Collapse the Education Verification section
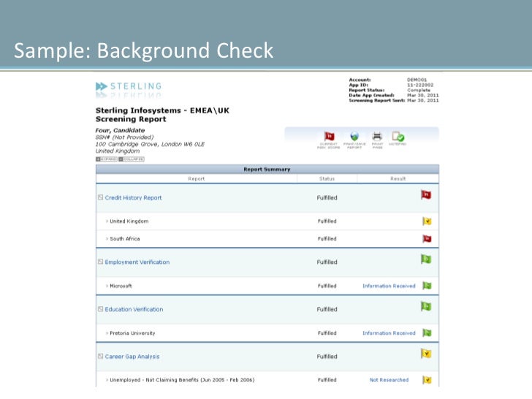 (x=100, y=308)
